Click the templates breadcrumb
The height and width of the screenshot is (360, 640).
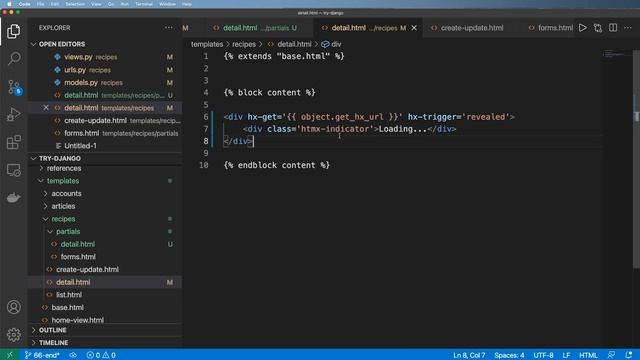pyautogui.click(x=207, y=44)
